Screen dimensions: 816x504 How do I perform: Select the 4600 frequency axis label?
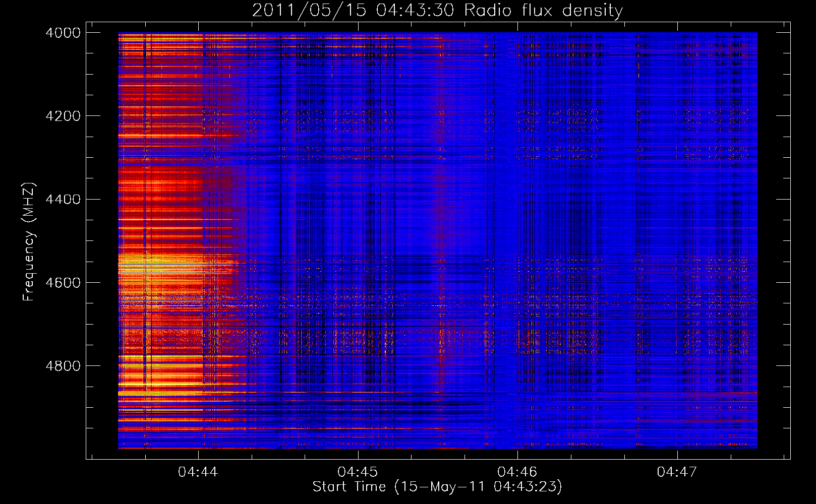[63, 282]
